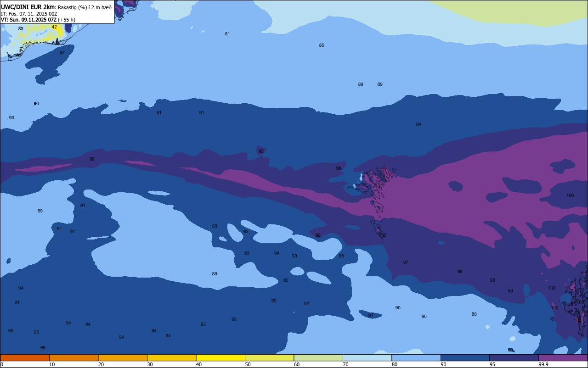Click the dark orange 0–10 legend swatch
The image size is (588, 368).
25,357
